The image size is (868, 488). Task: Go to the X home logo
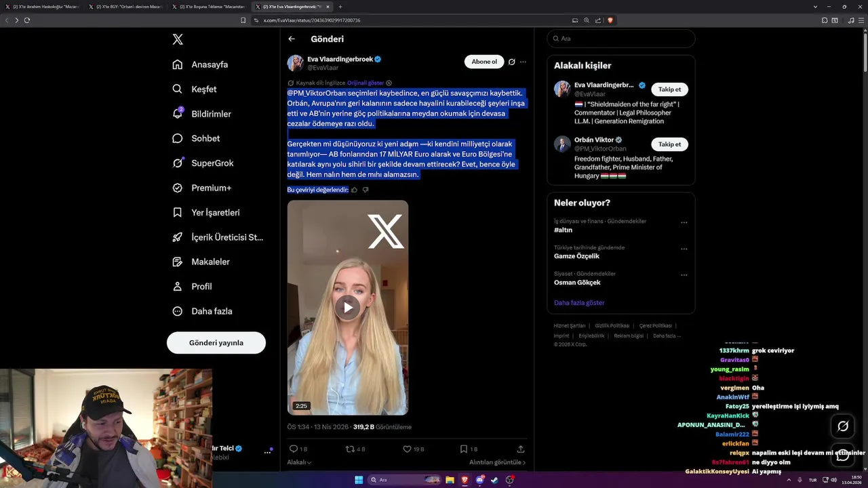click(x=178, y=39)
